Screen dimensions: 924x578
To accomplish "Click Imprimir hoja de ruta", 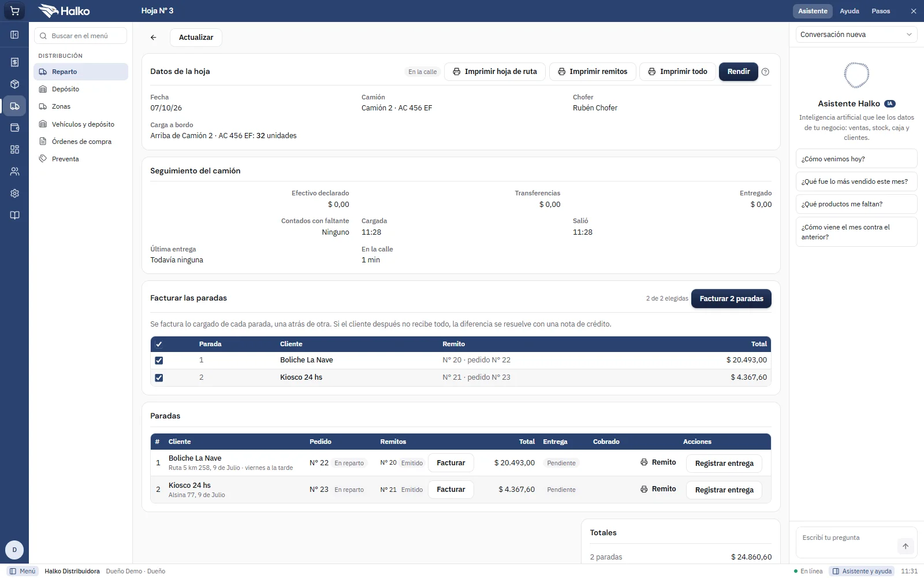I will point(495,72).
